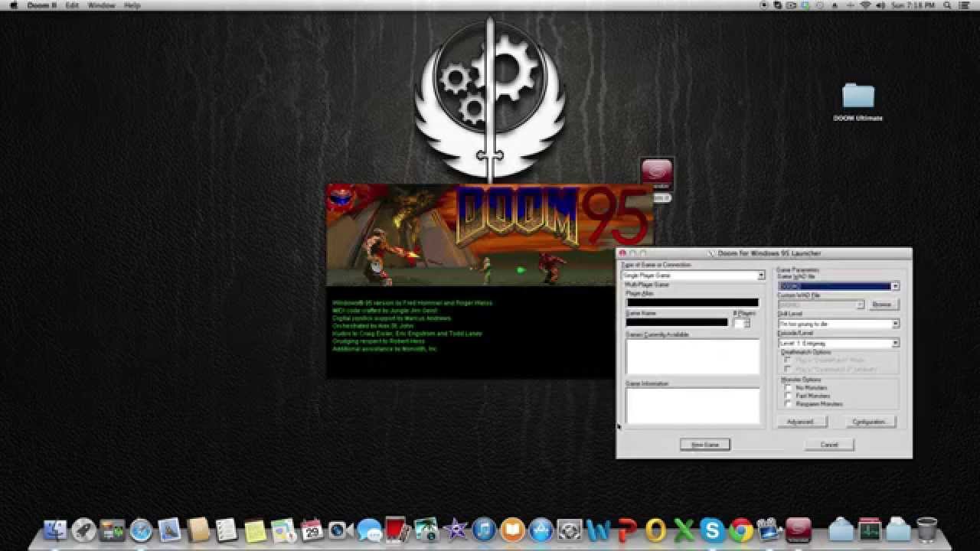Open the Configuration button
Image resolution: width=980 pixels, height=551 pixels.
coord(871,422)
